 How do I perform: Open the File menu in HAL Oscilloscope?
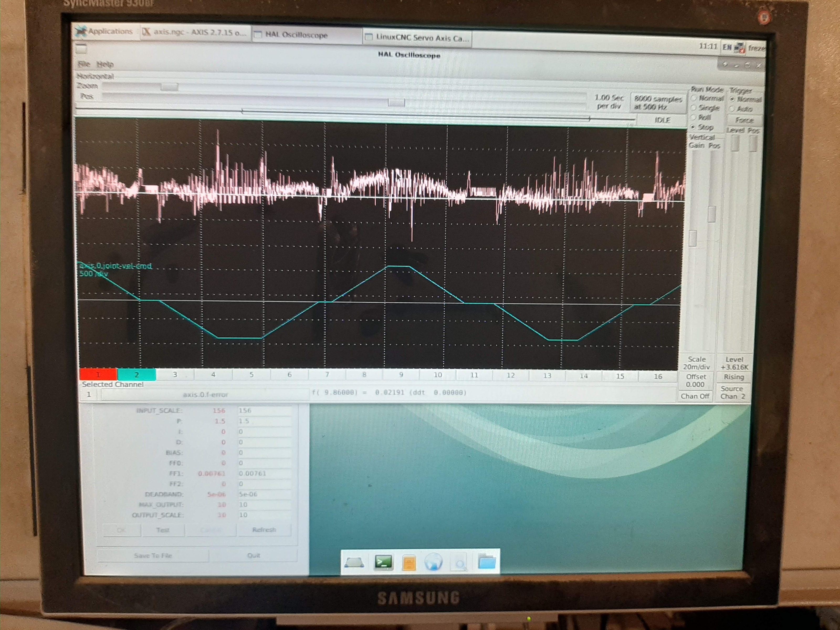click(x=83, y=64)
